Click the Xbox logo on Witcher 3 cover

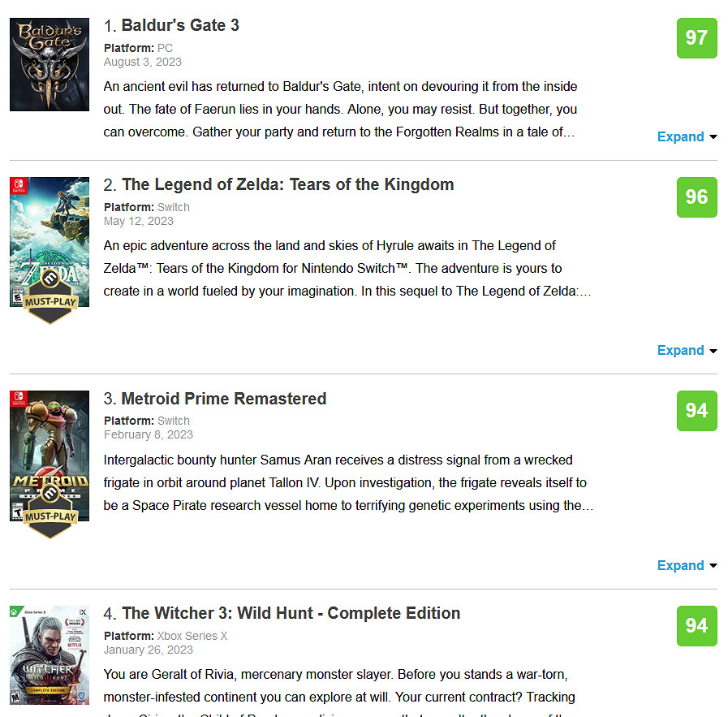pos(16,611)
